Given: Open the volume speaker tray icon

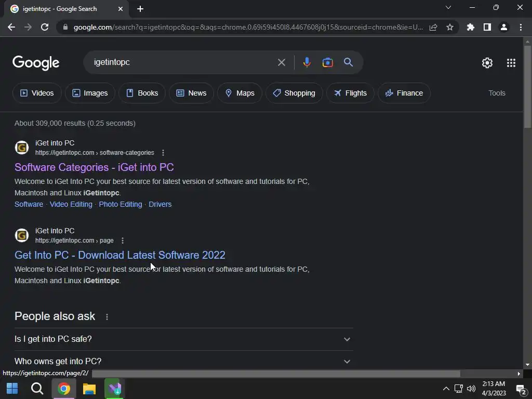Looking at the screenshot, I should 471,389.
